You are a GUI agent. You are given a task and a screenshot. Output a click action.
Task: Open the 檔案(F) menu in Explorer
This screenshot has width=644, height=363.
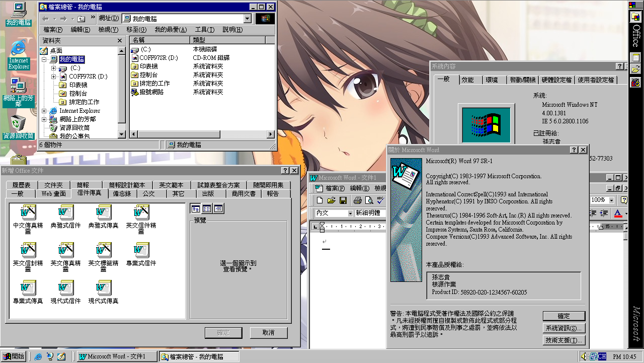(x=53, y=30)
